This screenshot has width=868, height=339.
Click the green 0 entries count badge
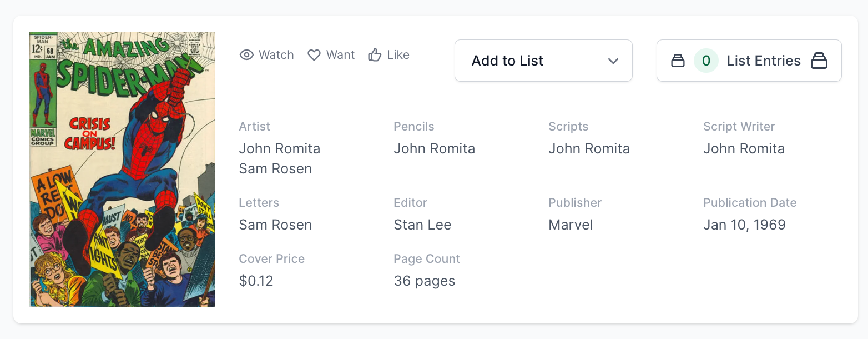point(706,61)
